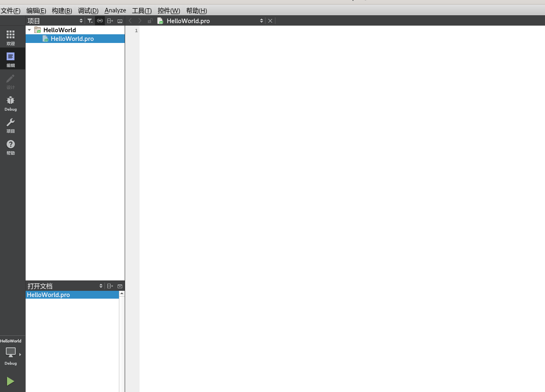
Task: Open the HelloWorld Debug kit selector
Action: click(x=11, y=353)
